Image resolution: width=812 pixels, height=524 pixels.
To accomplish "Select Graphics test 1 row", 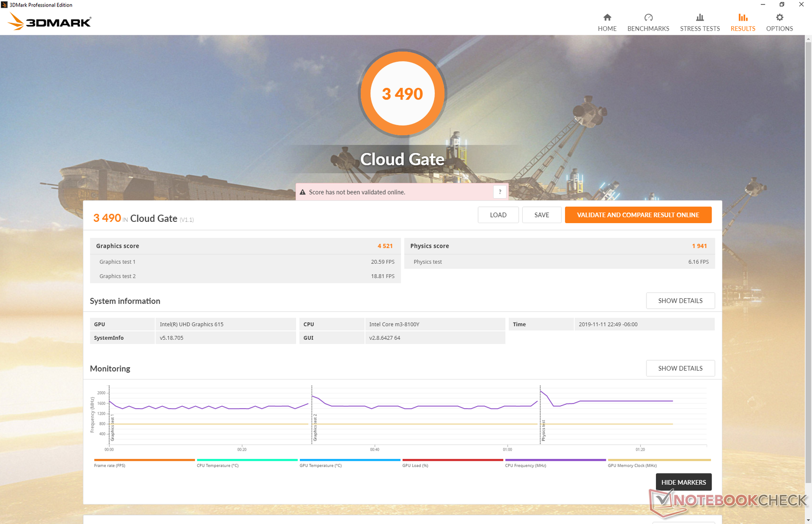I will tap(245, 262).
